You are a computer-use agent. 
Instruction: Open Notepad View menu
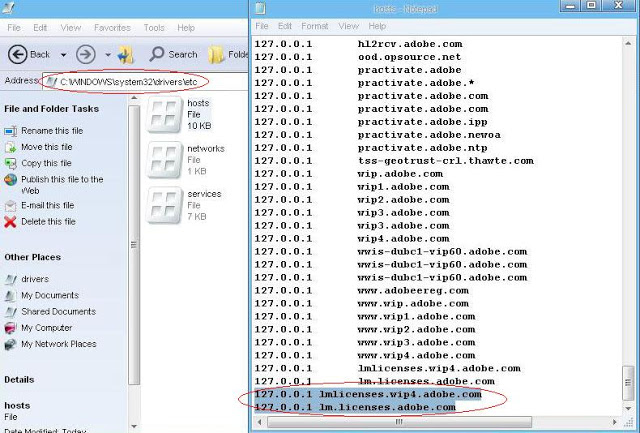[x=349, y=26]
